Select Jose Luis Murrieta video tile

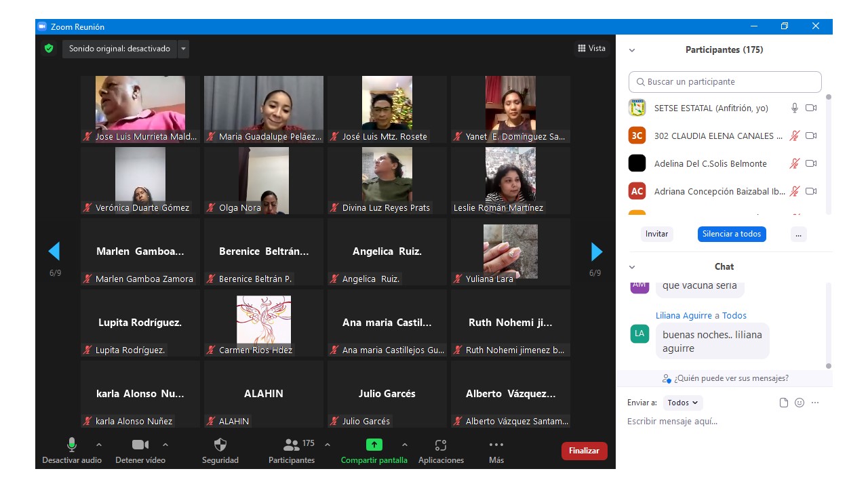click(x=140, y=109)
